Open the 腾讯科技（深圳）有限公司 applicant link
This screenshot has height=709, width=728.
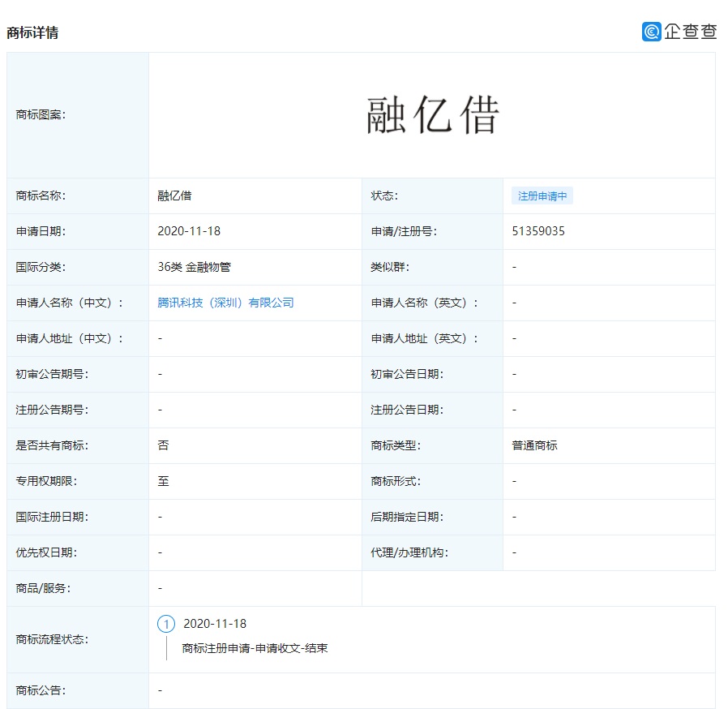(x=225, y=303)
